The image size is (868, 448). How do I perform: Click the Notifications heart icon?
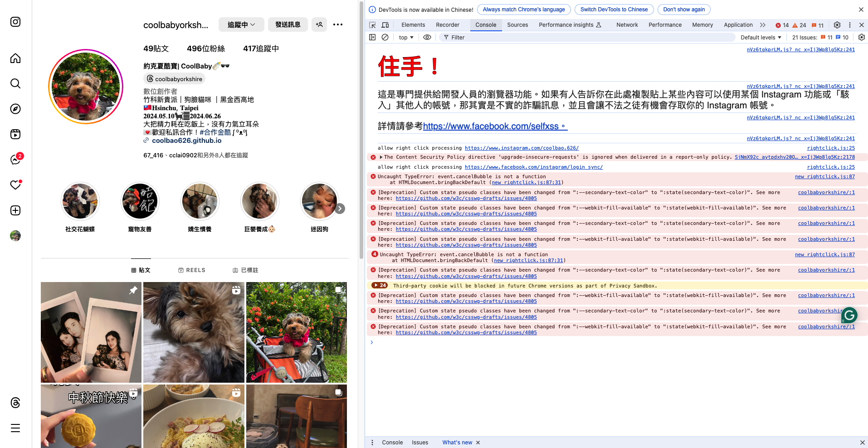click(15, 185)
